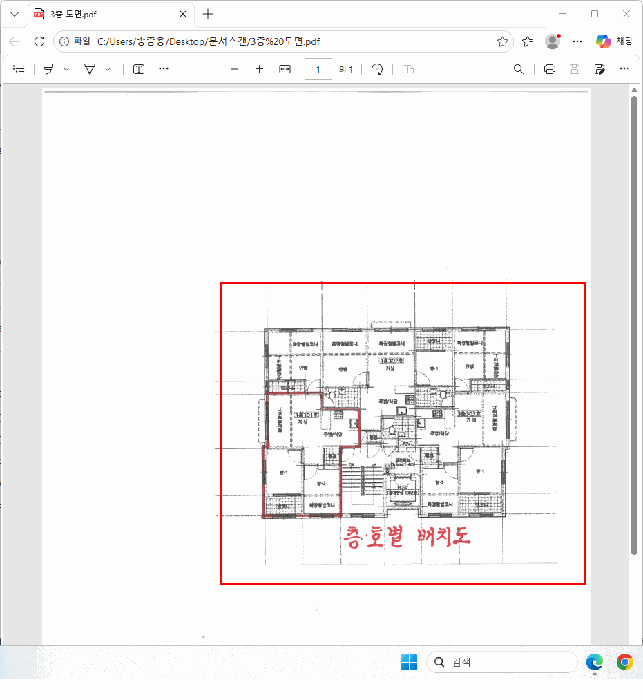Click the Save as icon with pencil
643x700 pixels.
click(599, 69)
